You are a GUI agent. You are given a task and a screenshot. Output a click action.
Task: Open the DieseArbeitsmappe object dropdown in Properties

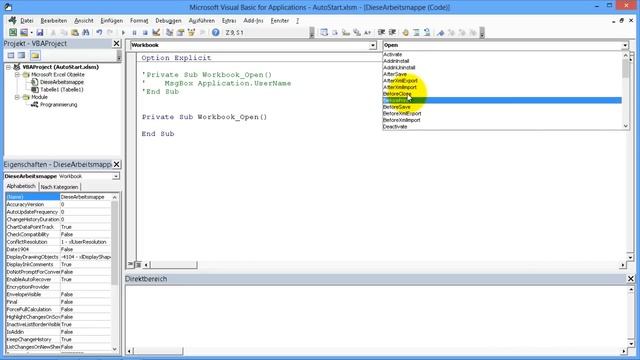[116, 176]
